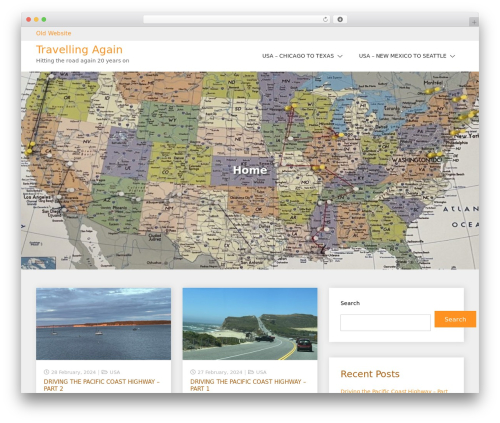Click the browser reload icon
Image resolution: width=500 pixels, height=423 pixels.
(x=325, y=19)
